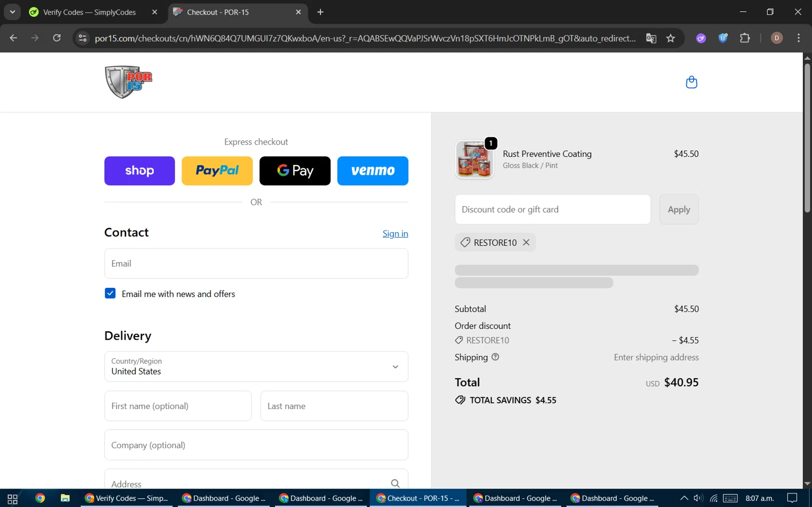812x507 pixels.
Task: Launch Chrome from the taskbar
Action: (x=40, y=498)
